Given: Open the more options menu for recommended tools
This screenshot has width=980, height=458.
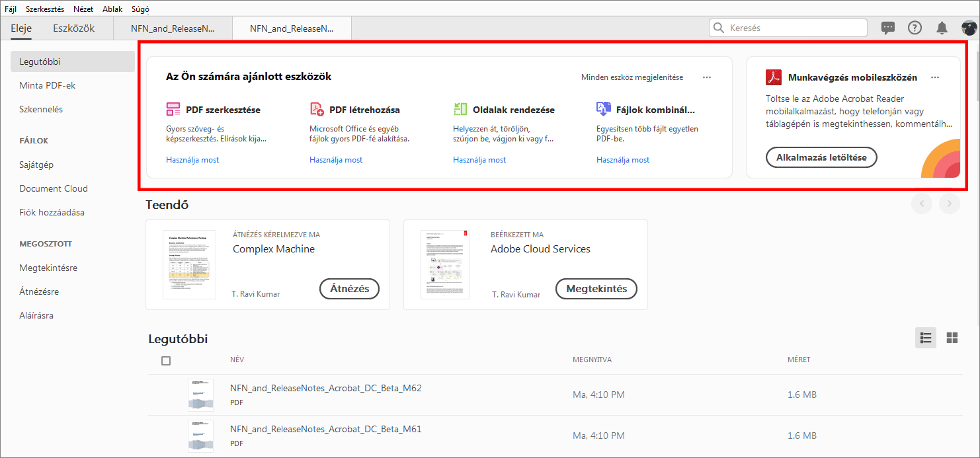Looking at the screenshot, I should (707, 77).
